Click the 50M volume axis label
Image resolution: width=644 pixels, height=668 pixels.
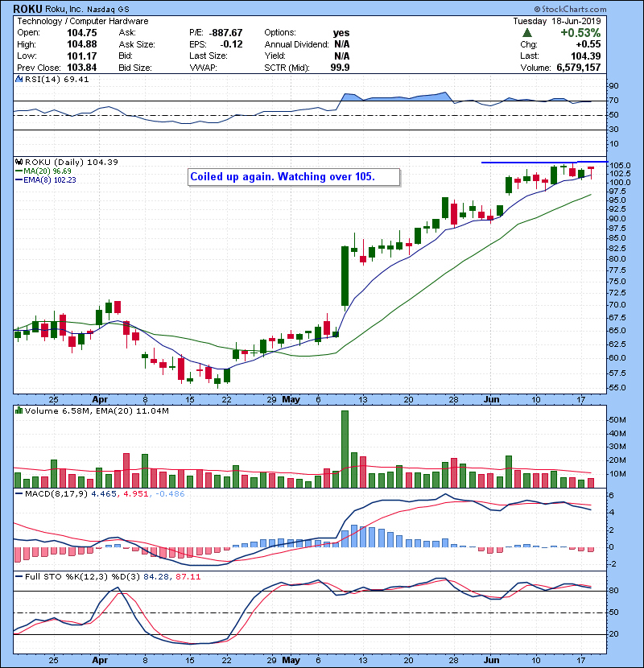[617, 420]
